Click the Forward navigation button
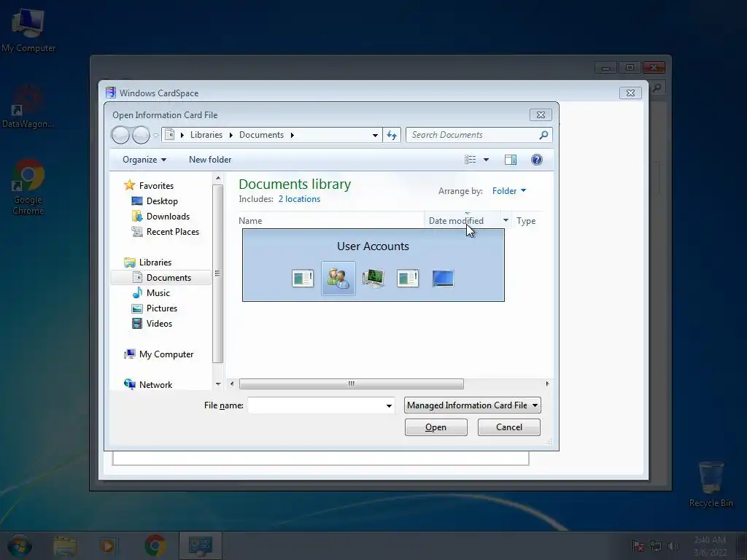The height and width of the screenshot is (560, 747). point(141,135)
